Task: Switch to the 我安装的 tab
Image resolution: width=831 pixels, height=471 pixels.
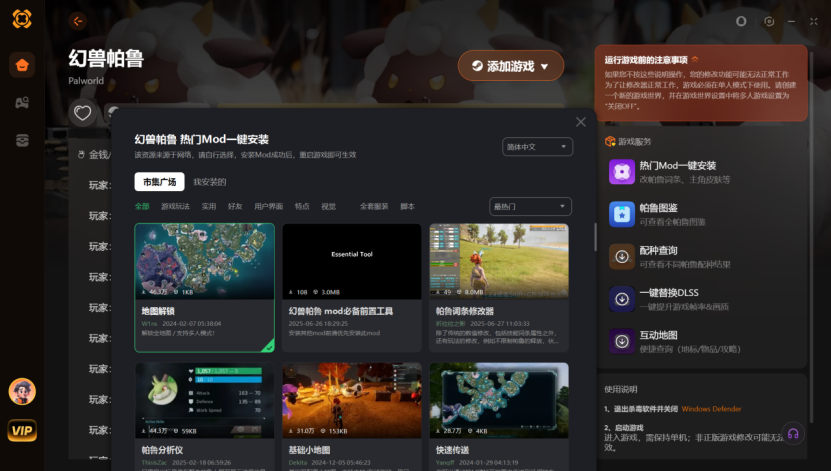Action: (209, 182)
